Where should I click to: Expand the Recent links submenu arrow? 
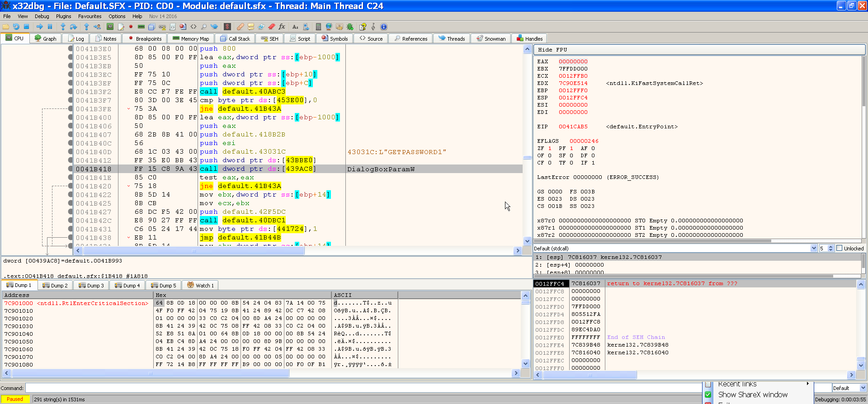(x=807, y=384)
